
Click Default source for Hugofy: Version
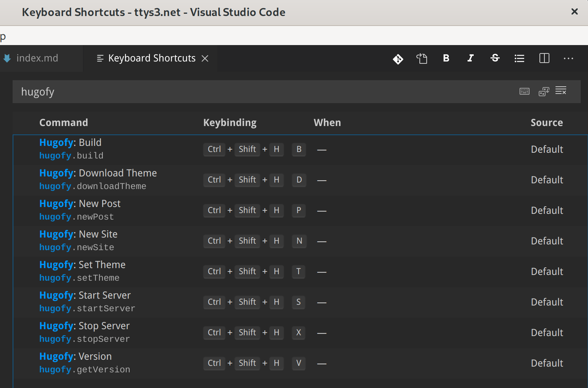547,363
